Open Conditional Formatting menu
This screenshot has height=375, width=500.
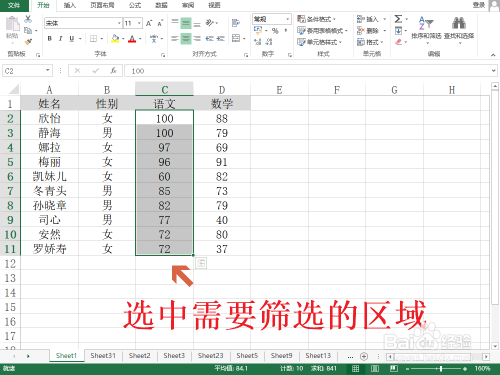tap(316, 19)
